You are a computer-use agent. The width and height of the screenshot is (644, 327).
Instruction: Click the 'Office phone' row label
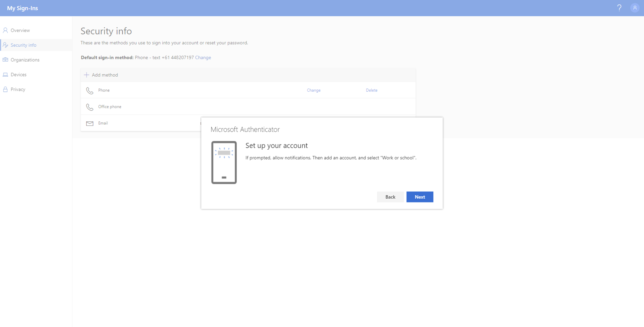point(110,107)
